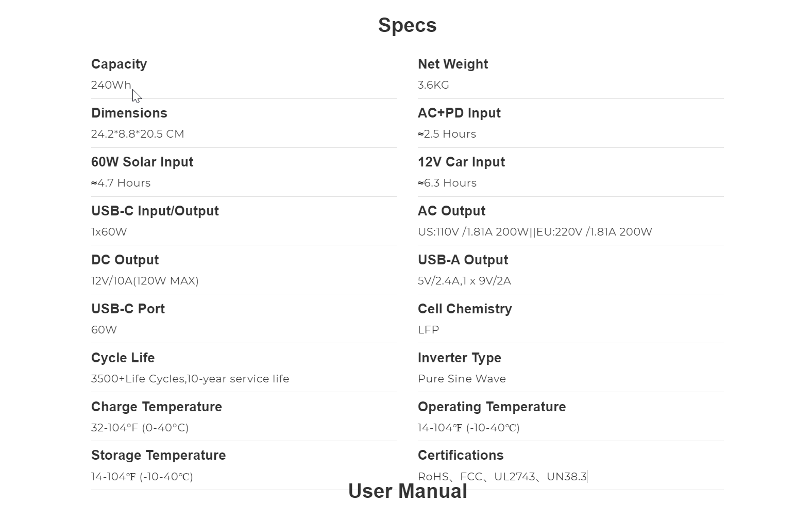
Task: Click the USB-C Port label
Action: pyautogui.click(x=128, y=309)
